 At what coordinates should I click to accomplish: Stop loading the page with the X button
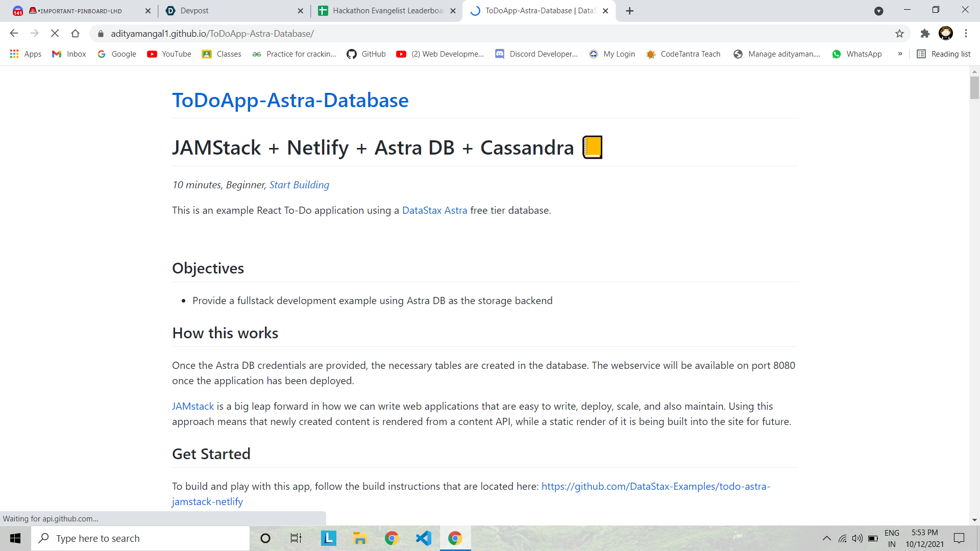(x=55, y=34)
